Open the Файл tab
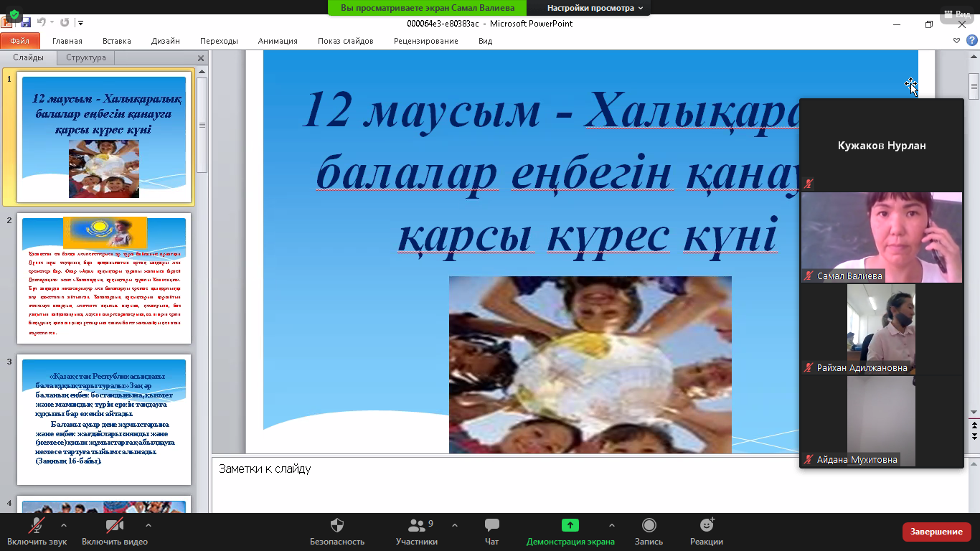This screenshot has width=980, height=551. (19, 41)
